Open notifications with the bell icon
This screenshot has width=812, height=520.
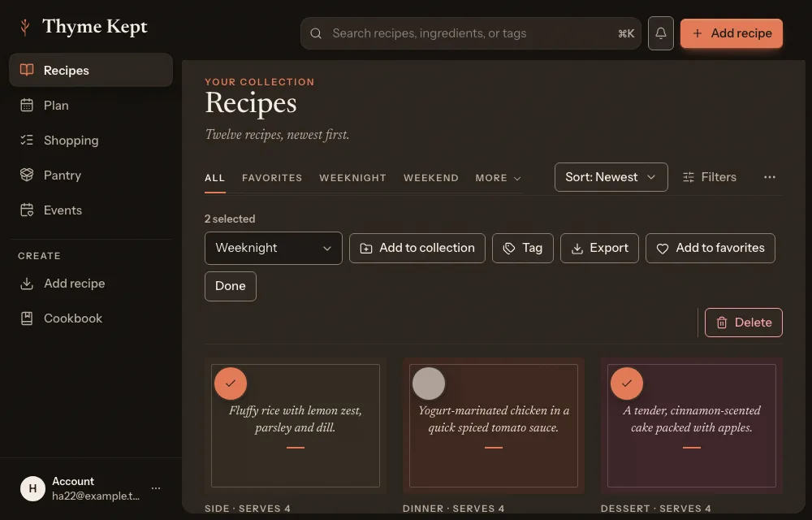[x=661, y=33]
